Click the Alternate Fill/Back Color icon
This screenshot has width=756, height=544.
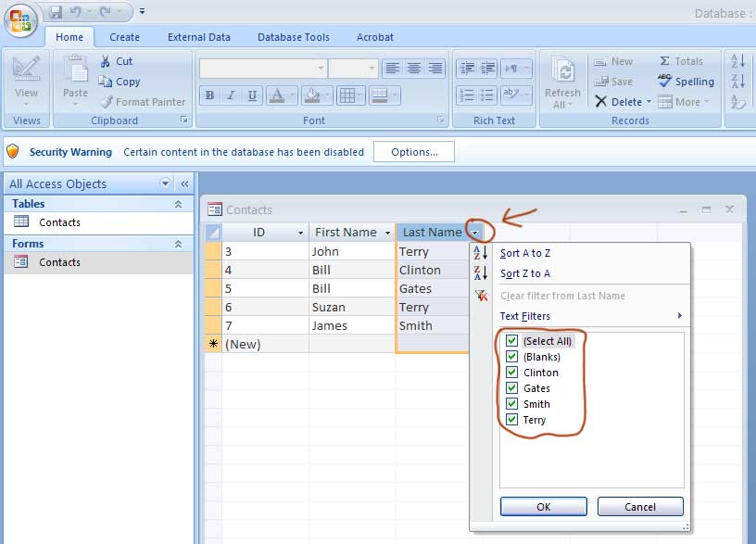coord(380,95)
